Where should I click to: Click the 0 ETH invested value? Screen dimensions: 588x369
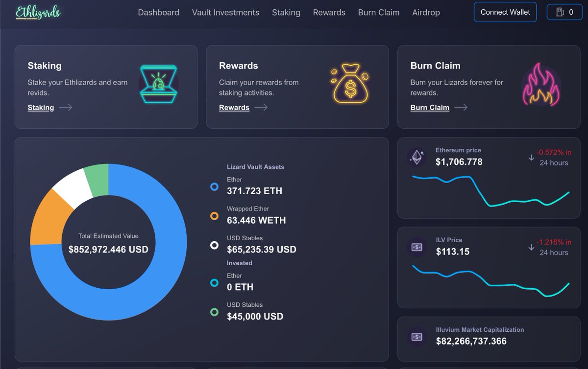tap(240, 287)
